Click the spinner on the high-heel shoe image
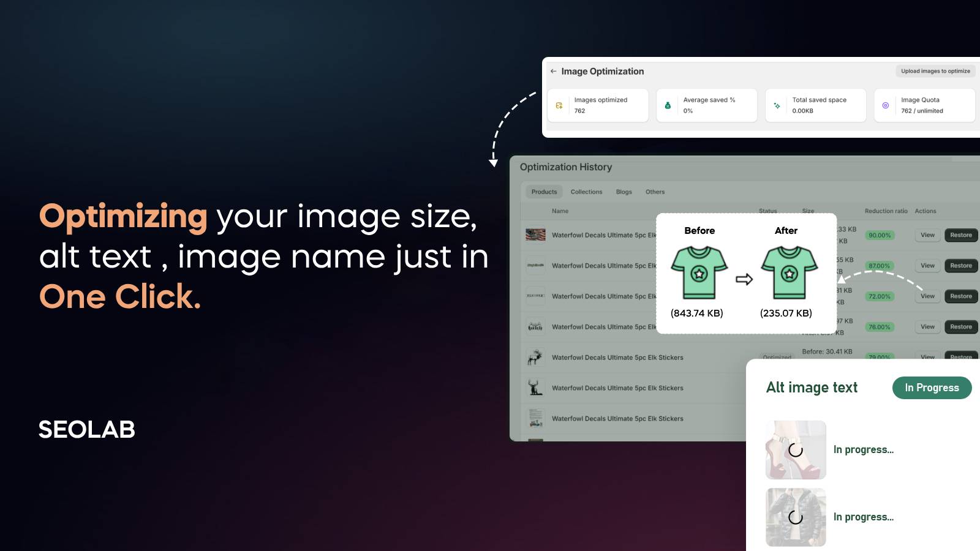The width and height of the screenshot is (980, 551). [x=796, y=450]
